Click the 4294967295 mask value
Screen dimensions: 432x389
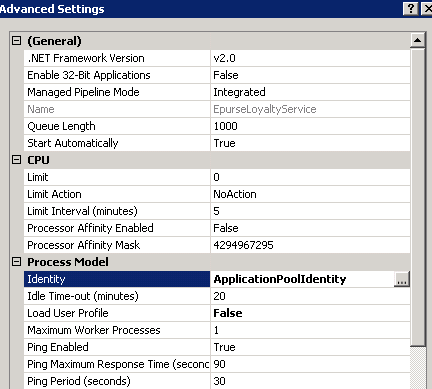[310, 245]
